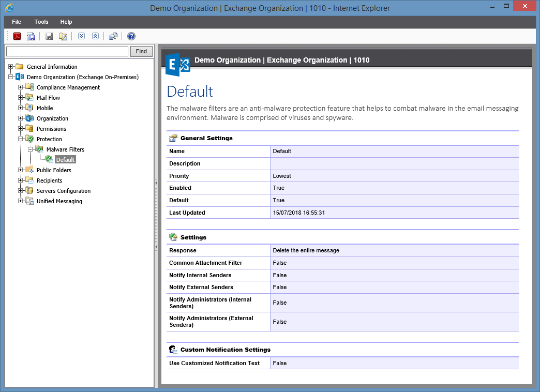Open help via question mark icon
Viewport: 540px width, 392px height.
coord(131,36)
